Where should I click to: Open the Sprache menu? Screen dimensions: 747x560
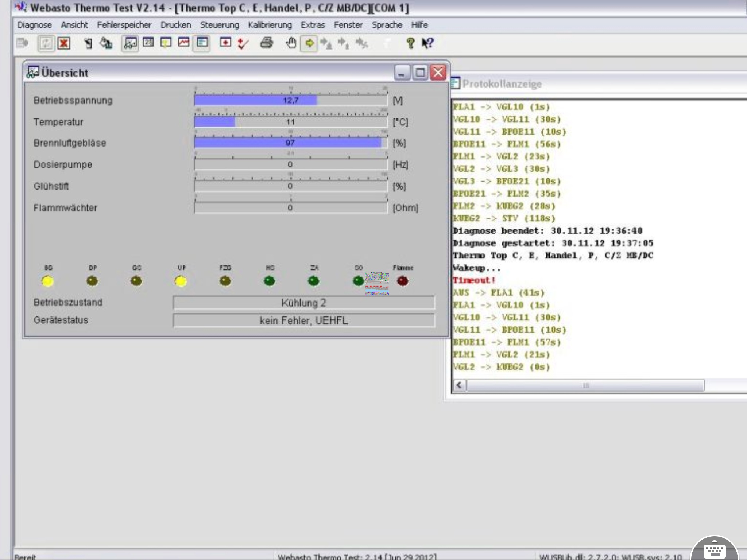[387, 25]
